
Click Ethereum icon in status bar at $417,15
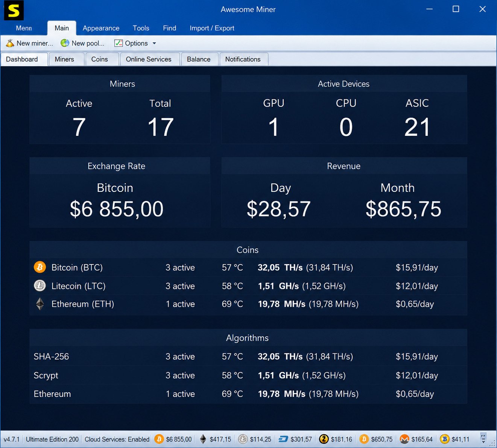tap(203, 439)
